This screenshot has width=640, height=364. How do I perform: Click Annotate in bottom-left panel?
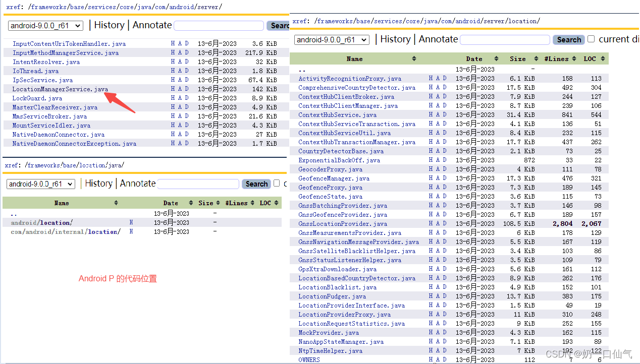pos(138,184)
